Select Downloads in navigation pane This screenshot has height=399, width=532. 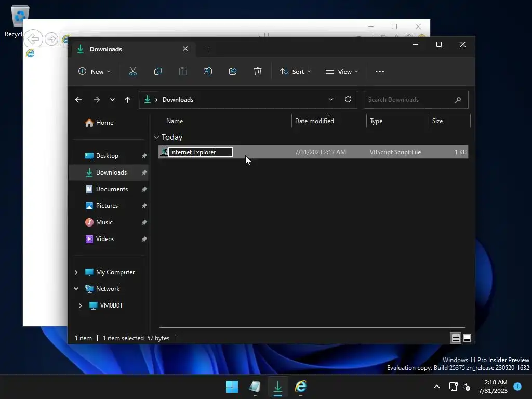pyautogui.click(x=109, y=172)
